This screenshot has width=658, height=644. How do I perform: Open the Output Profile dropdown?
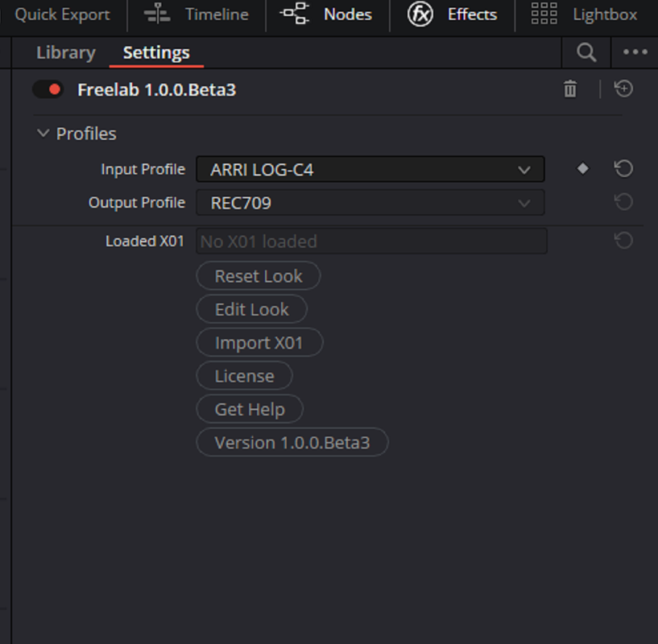tap(370, 203)
